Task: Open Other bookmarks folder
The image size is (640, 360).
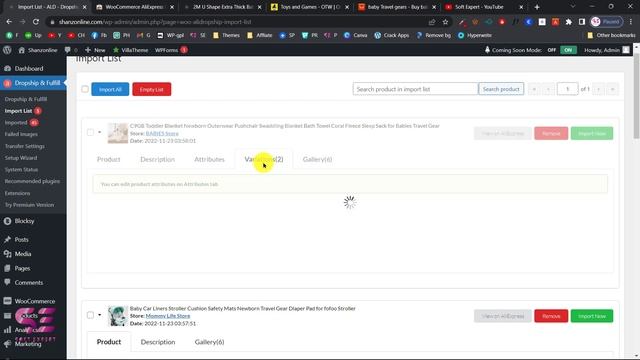Action: pyautogui.click(x=611, y=36)
